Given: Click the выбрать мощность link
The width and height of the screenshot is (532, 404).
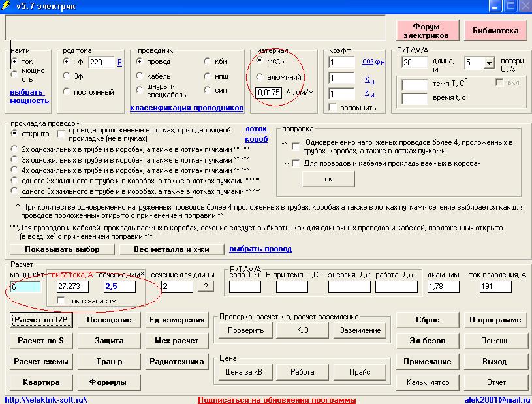Looking at the screenshot, I should (x=29, y=97).
